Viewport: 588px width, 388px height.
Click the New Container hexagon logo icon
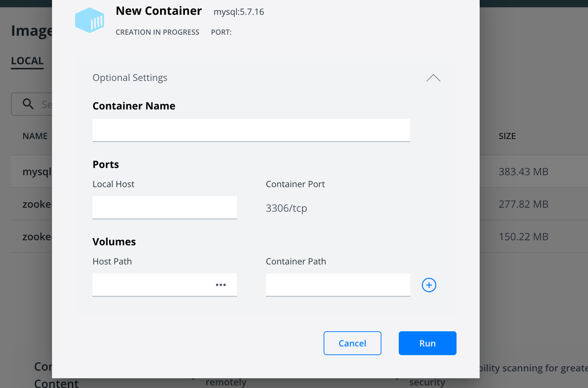pos(90,20)
